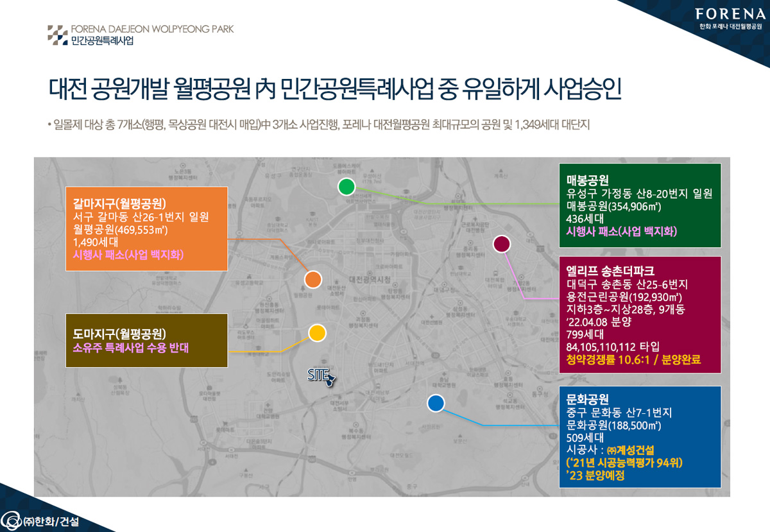770x532 pixels.
Task: Click the '문화공원(188,500㎡)' area line
Action: pos(613,425)
